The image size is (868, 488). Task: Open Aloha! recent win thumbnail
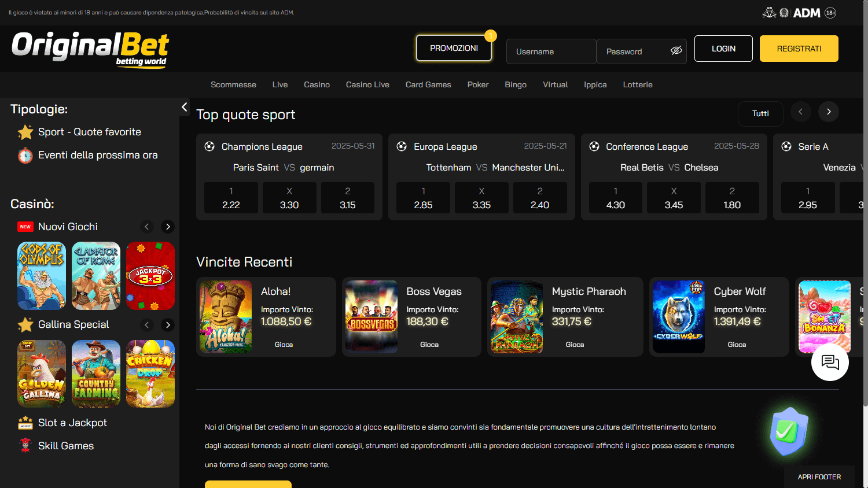(226, 317)
